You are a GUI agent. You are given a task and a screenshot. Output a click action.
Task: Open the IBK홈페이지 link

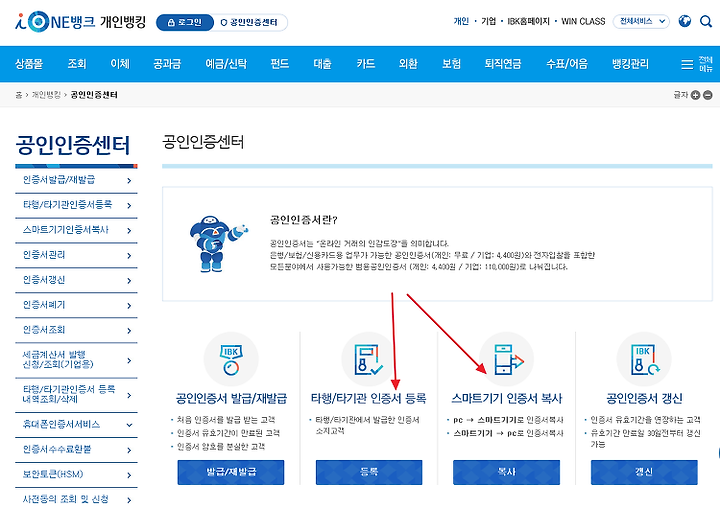(x=528, y=21)
